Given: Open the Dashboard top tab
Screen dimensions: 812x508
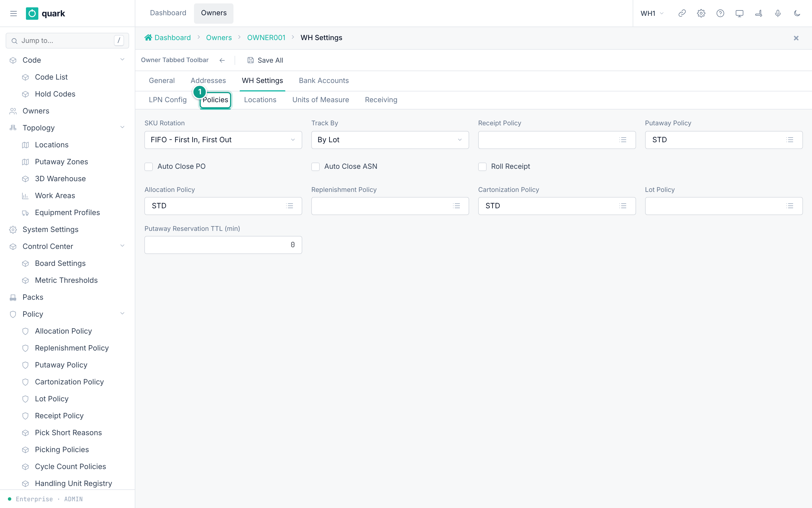Looking at the screenshot, I should coord(168,13).
